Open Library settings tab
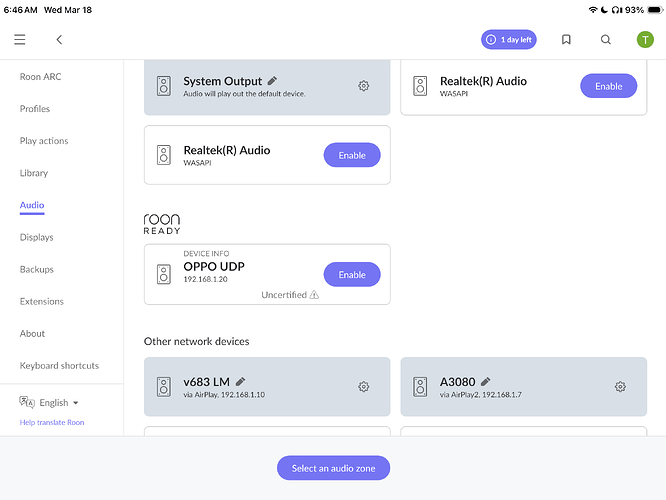This screenshot has height=500, width=666. point(34,173)
